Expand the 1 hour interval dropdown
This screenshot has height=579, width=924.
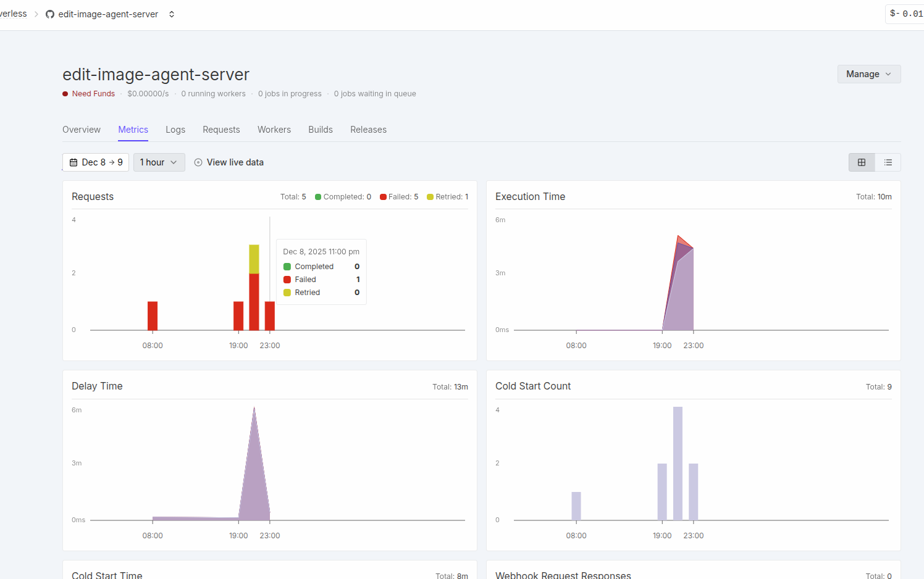[x=159, y=162]
